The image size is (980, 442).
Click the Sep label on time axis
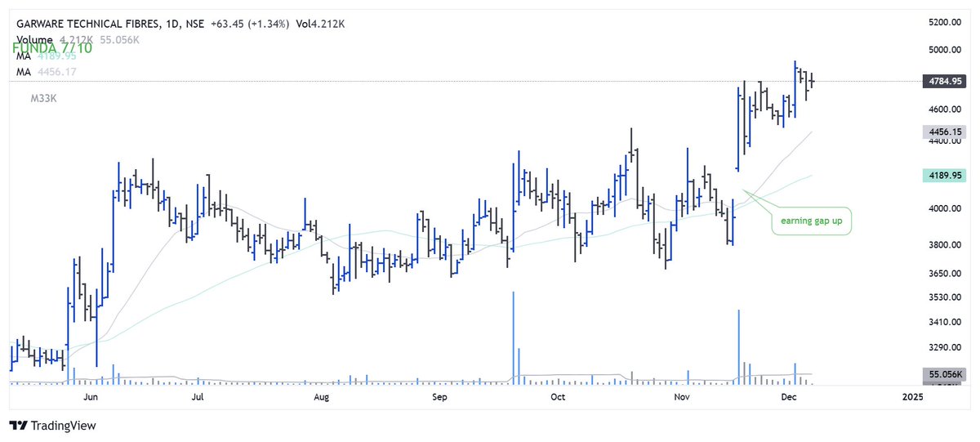440,397
